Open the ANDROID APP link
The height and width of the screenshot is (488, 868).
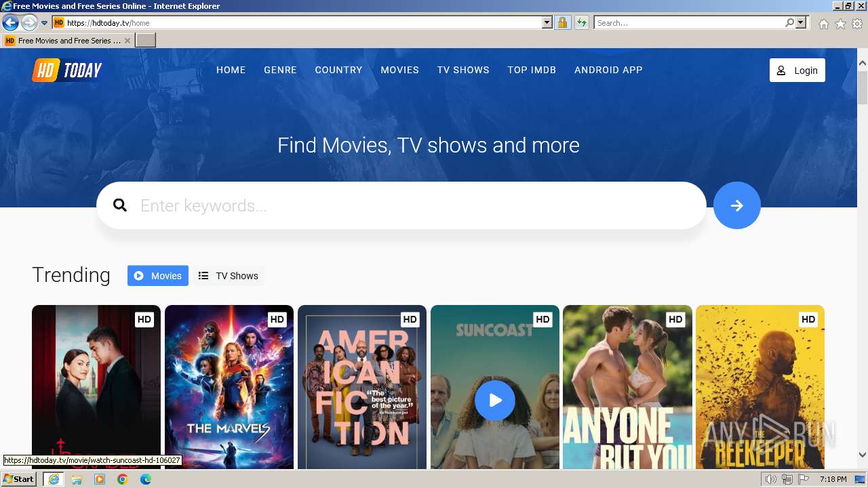click(x=608, y=70)
